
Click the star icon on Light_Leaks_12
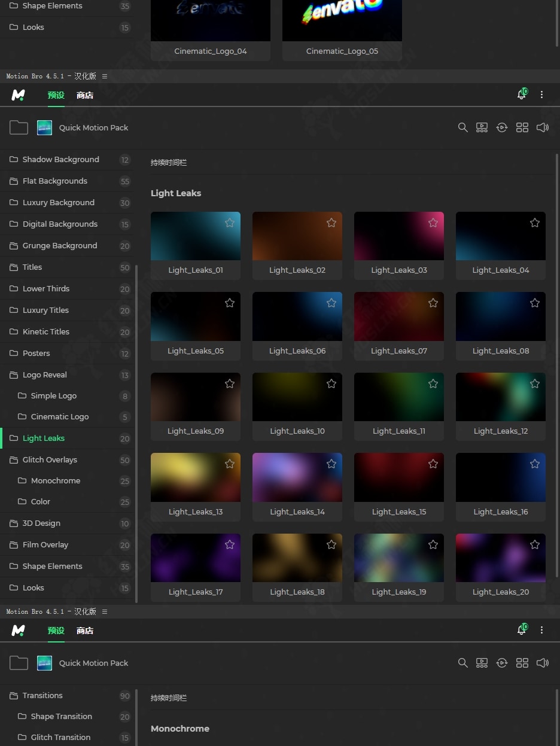tap(535, 383)
